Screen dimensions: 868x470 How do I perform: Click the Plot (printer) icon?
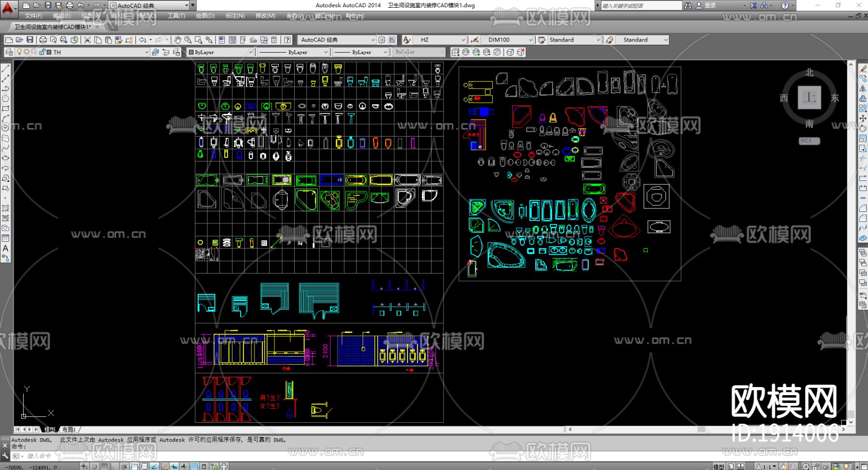(x=43, y=40)
